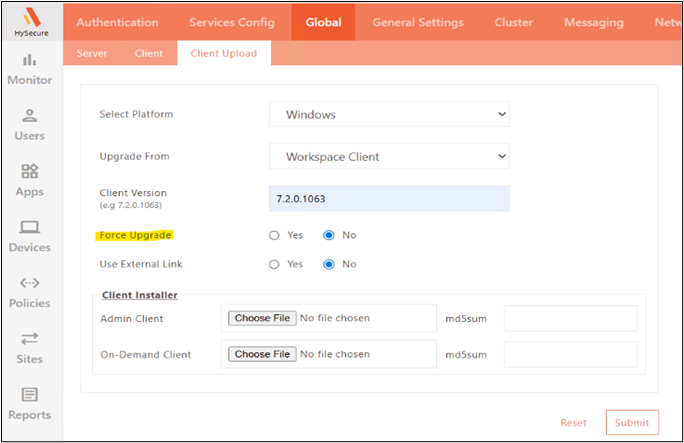Go to the Services Config tab
This screenshot has height=443, width=684.
tap(225, 22)
